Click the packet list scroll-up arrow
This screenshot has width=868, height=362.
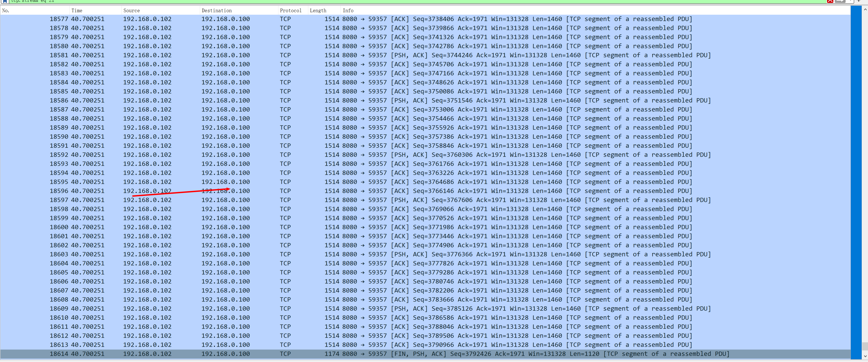pos(865,10)
